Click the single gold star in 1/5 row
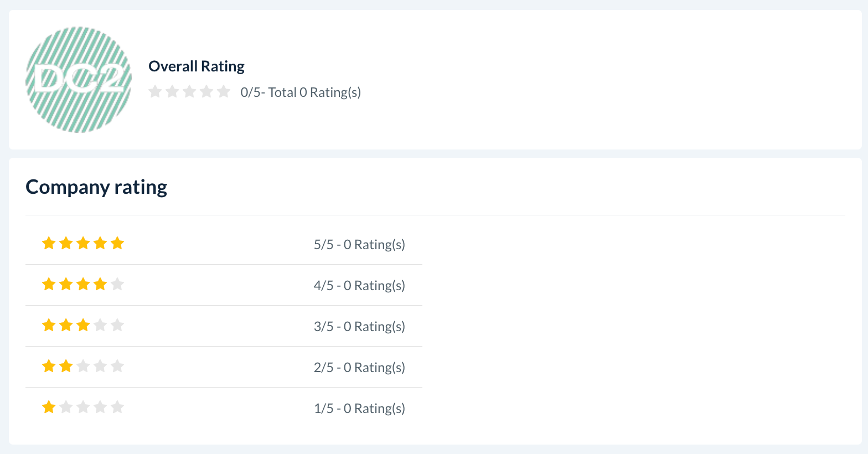The height and width of the screenshot is (454, 868). point(49,407)
